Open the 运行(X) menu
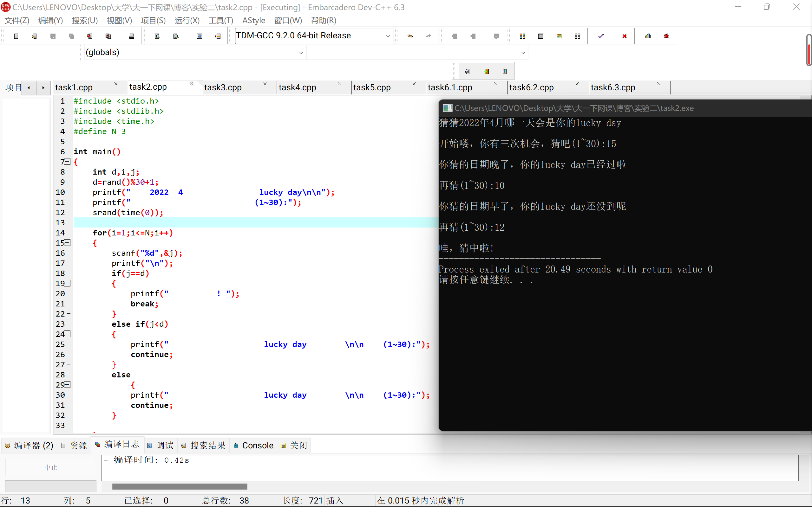Screen dimensions: 812x507 coord(187,21)
